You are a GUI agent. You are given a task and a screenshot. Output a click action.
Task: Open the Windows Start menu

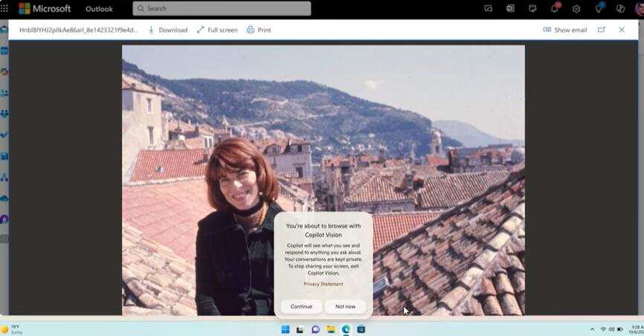[286, 329]
